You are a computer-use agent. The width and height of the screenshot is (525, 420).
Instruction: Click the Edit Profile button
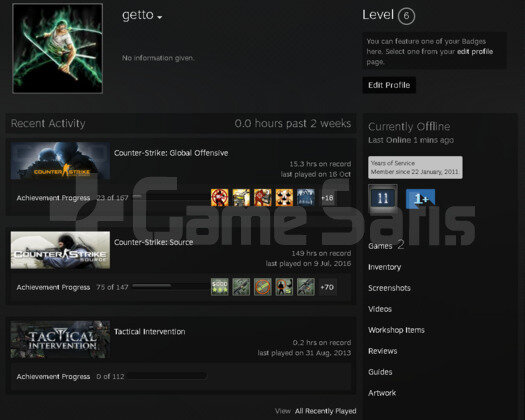coord(389,85)
